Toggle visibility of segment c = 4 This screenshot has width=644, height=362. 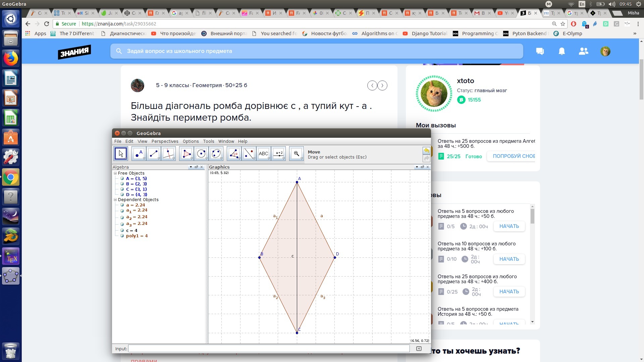click(x=122, y=231)
